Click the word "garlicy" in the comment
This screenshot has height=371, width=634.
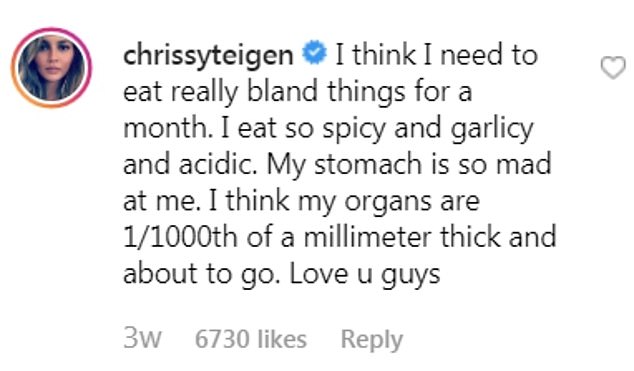[492, 129]
